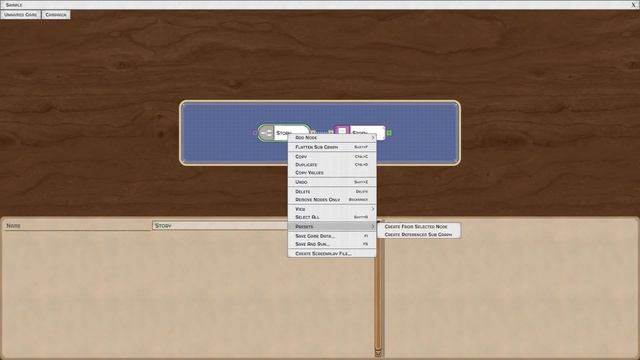Image resolution: width=640 pixels, height=360 pixels.
Task: Choose Select All from context menu
Action: click(x=332, y=217)
